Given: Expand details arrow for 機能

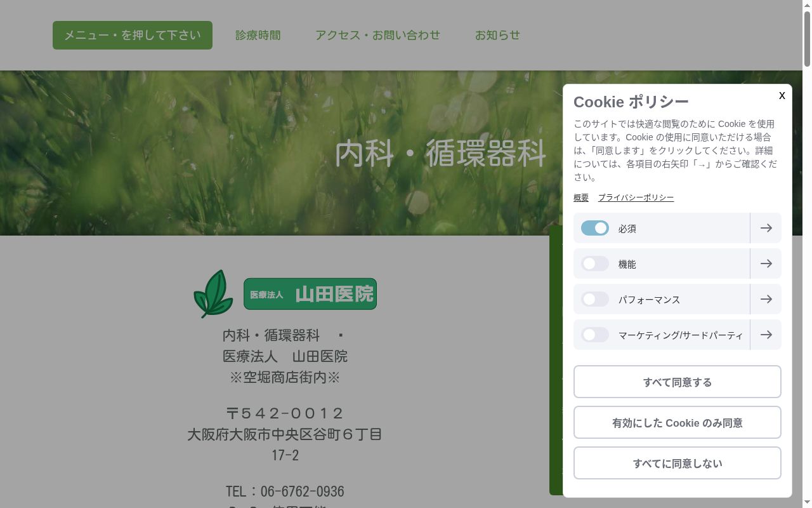Looking at the screenshot, I should (x=766, y=264).
